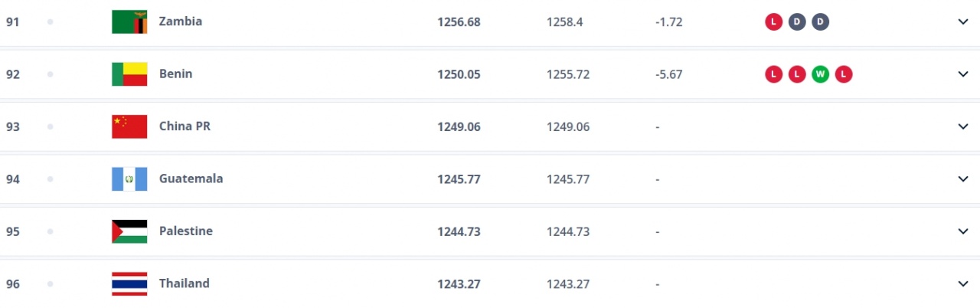The image size is (980, 308).
Task: Click the Zambia flag icon
Action: point(129,21)
